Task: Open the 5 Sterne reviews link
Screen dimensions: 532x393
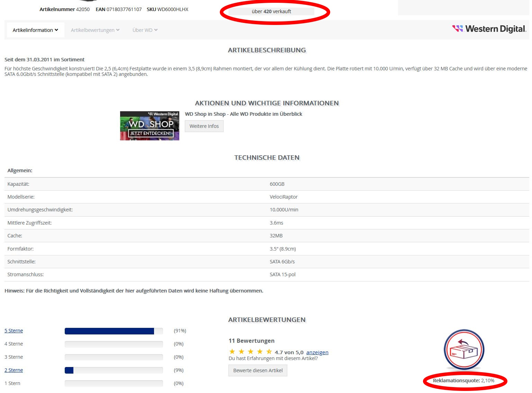Action: click(x=14, y=331)
